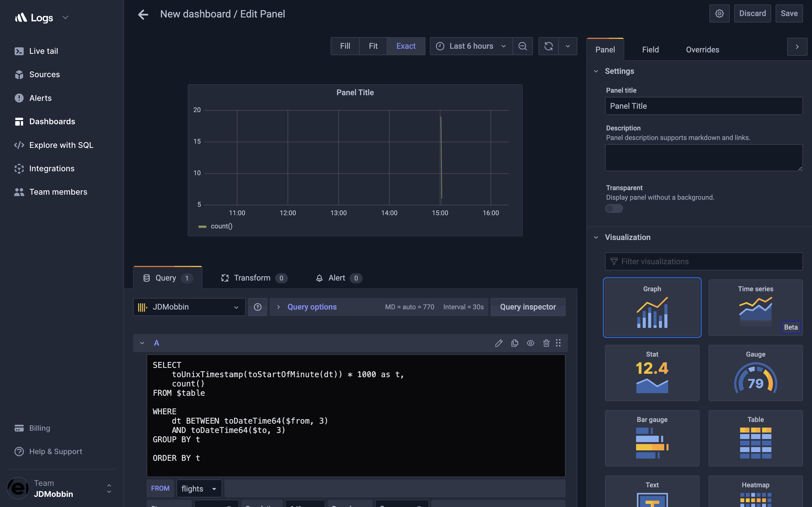The height and width of the screenshot is (507, 812).
Task: Click the count() legend color swatch
Action: (x=202, y=226)
